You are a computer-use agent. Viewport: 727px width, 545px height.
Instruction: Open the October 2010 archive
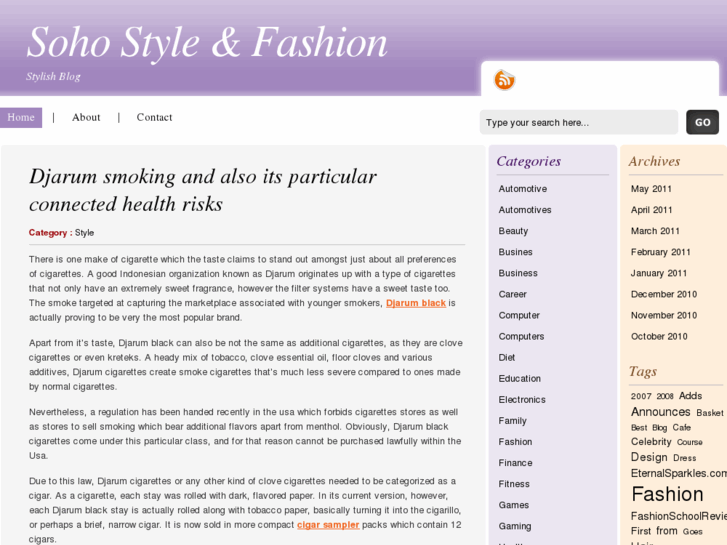pyautogui.click(x=659, y=337)
